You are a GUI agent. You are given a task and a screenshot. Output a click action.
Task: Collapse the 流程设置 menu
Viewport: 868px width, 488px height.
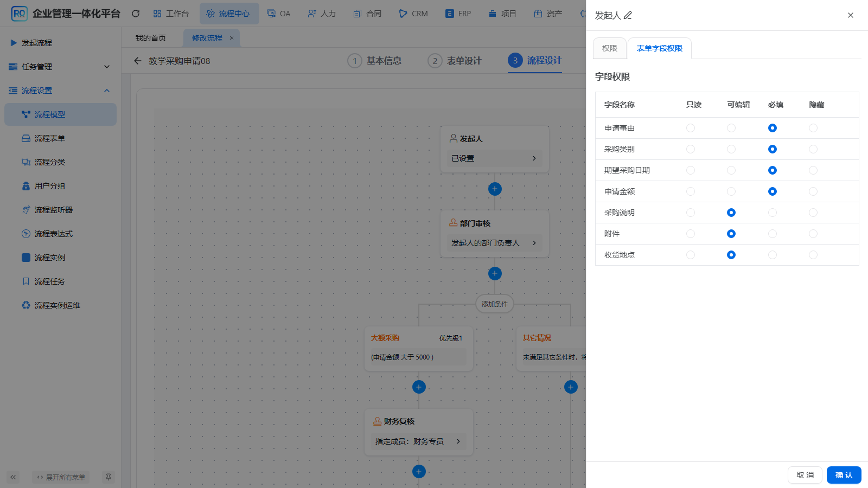(60, 91)
